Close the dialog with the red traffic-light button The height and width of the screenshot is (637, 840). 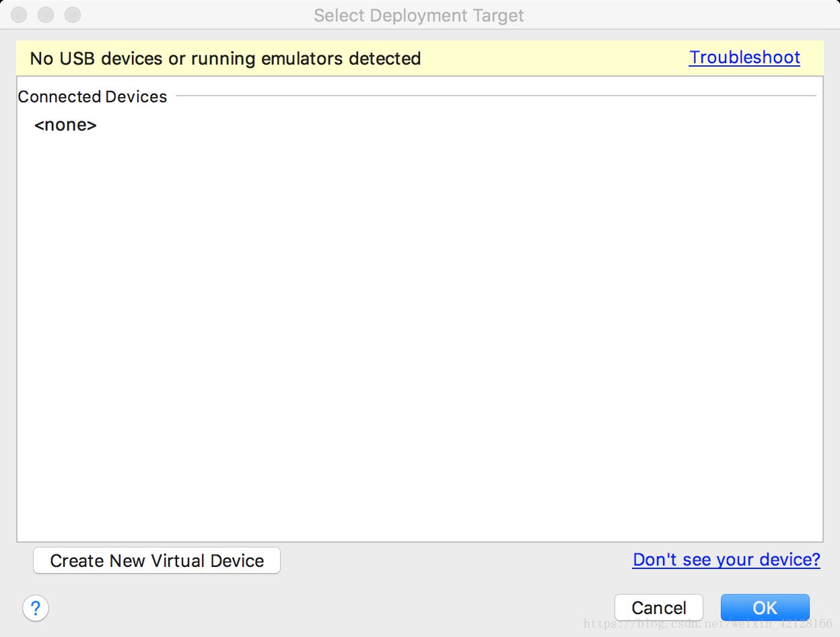point(18,15)
